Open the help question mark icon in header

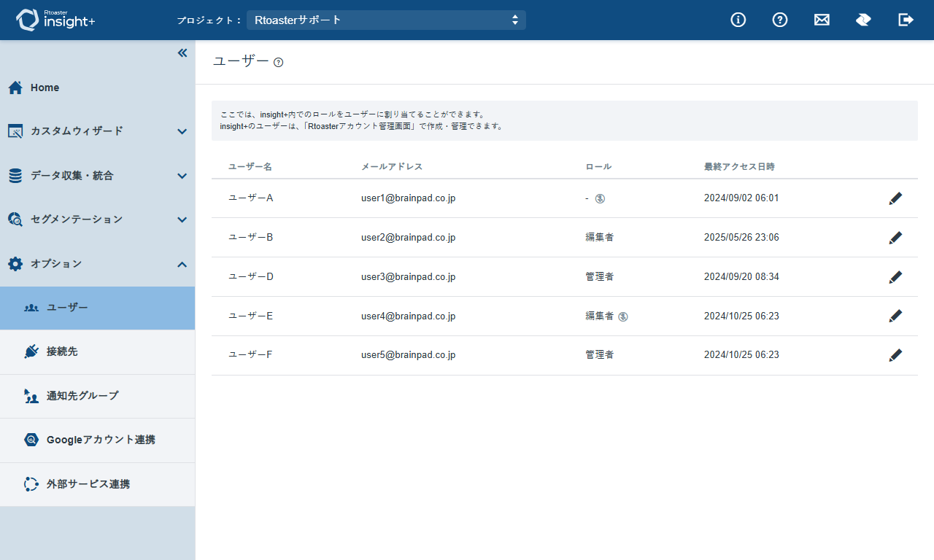tap(780, 20)
